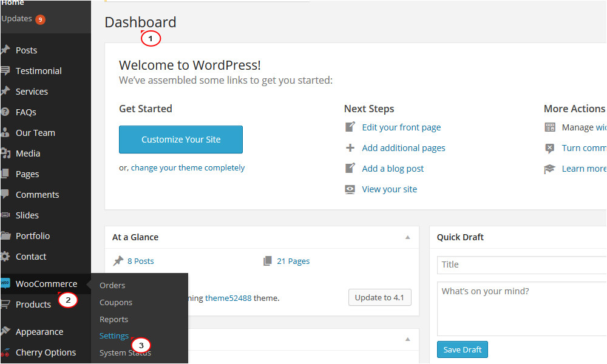Click the Our Team person icon

(x=5, y=133)
